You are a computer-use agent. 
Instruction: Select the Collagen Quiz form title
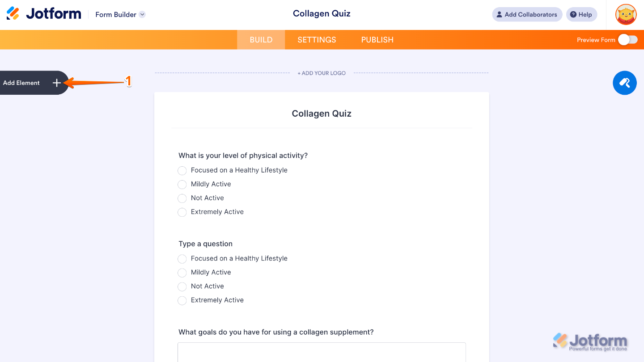point(322,114)
